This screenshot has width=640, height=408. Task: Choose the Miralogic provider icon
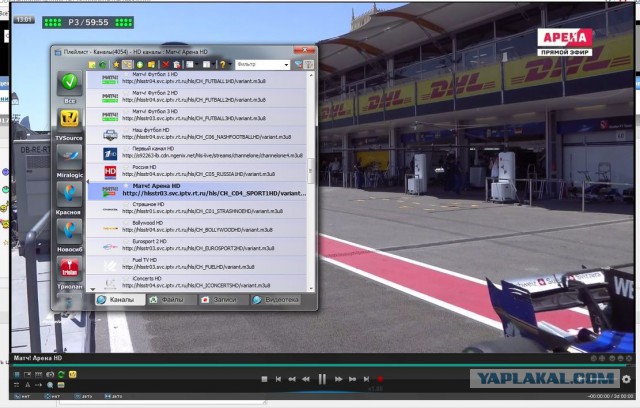69,157
